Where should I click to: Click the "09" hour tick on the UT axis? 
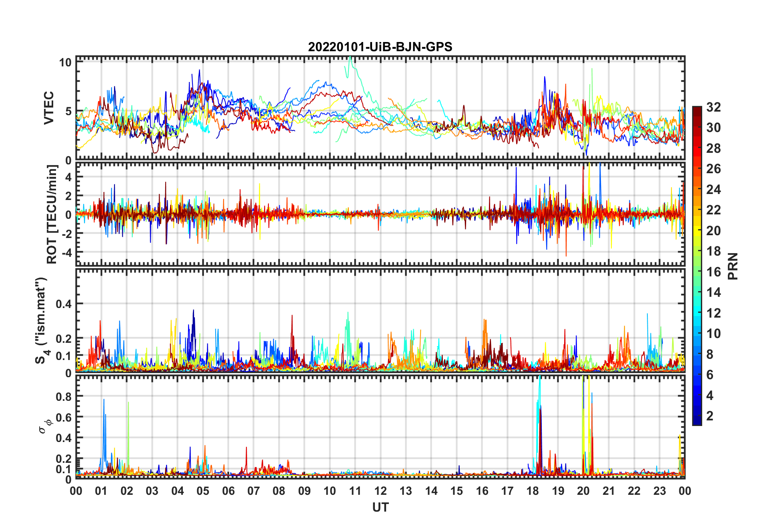click(x=304, y=491)
